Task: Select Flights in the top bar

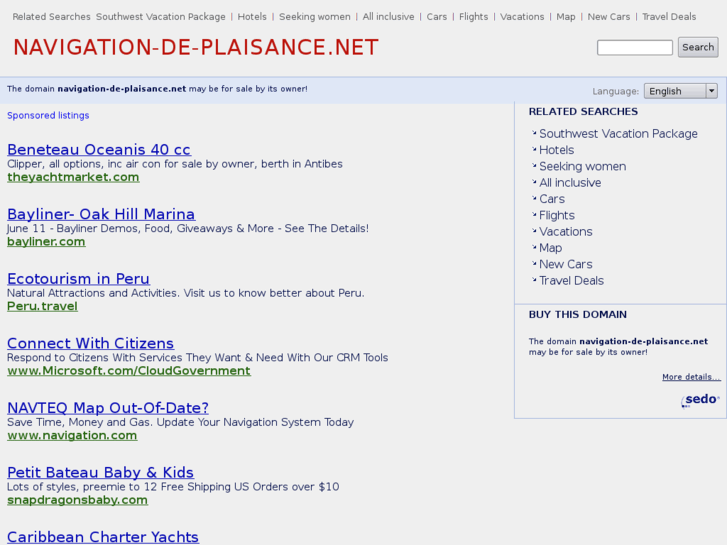Action: point(473,17)
